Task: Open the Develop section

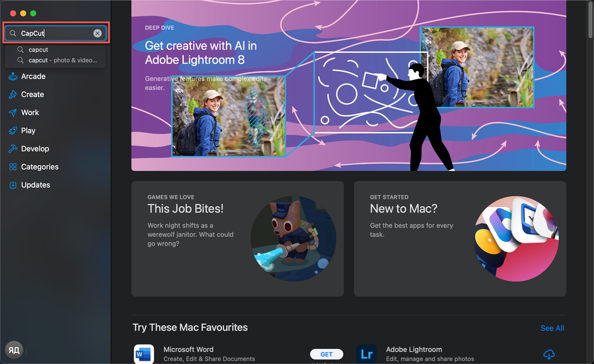Action: coord(35,149)
